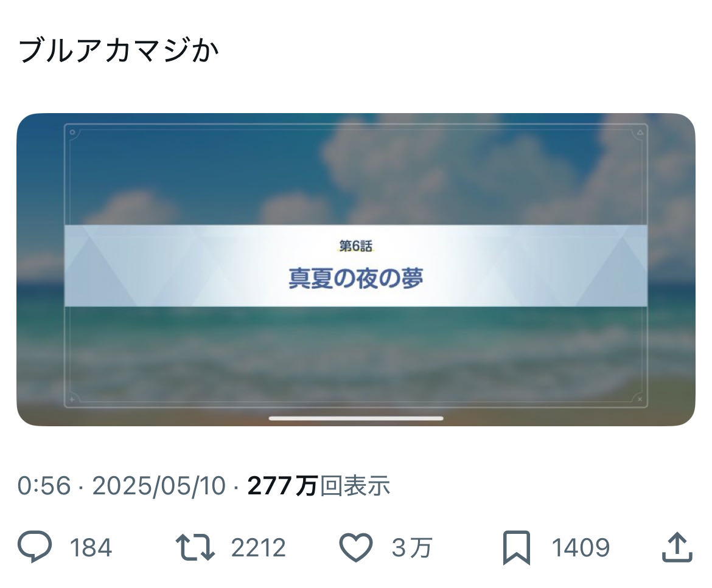Image resolution: width=712 pixels, height=588 pixels.
Task: Open the 1409 bookmarks count
Action: pos(581,548)
